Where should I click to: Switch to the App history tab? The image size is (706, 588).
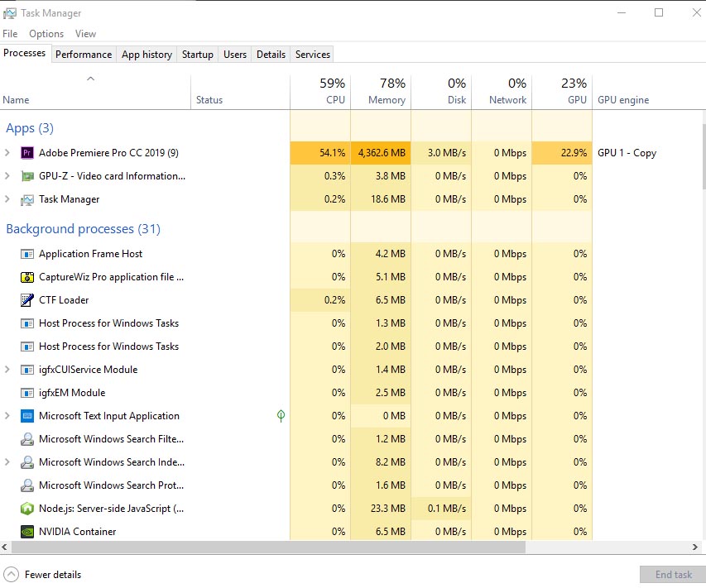[x=146, y=55]
